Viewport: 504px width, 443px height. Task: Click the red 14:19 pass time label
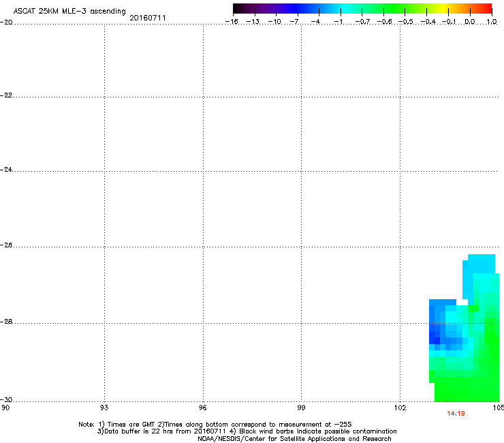pos(456,414)
